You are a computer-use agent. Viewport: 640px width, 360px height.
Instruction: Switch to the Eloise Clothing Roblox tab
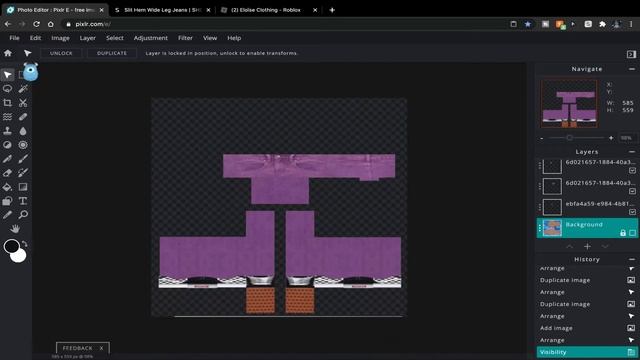269,10
